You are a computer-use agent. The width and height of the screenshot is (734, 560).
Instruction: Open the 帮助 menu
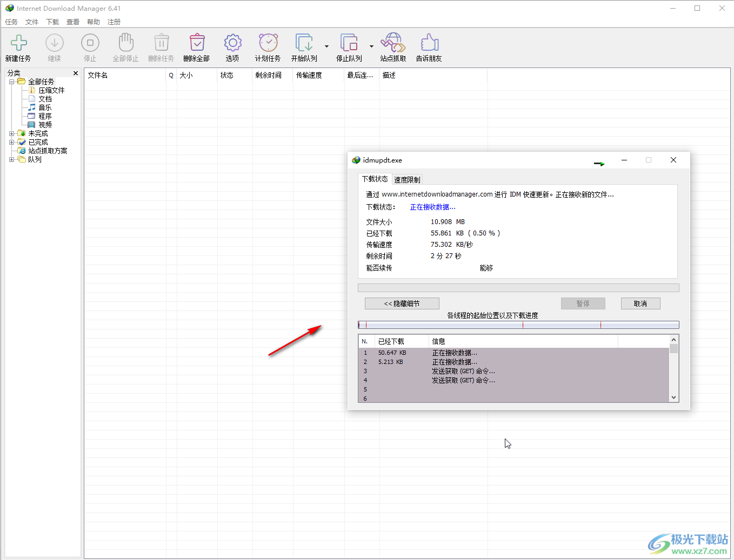click(x=94, y=22)
